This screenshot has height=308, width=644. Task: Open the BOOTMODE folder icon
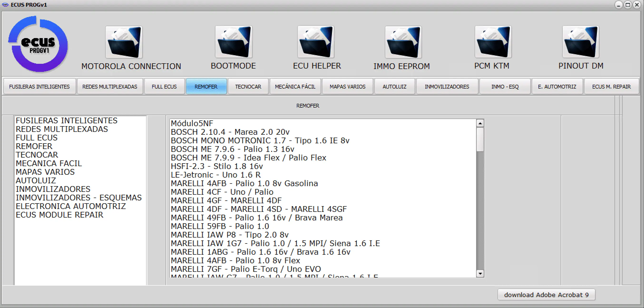point(234,42)
